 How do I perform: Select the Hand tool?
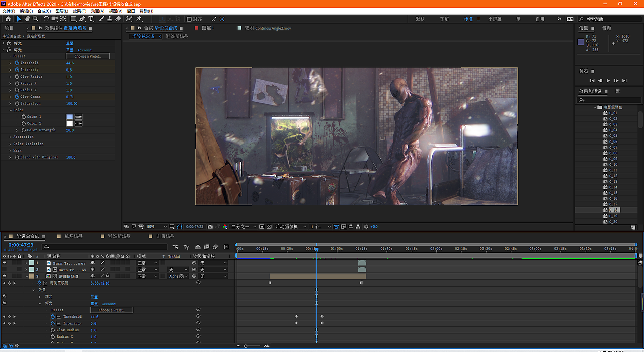27,19
